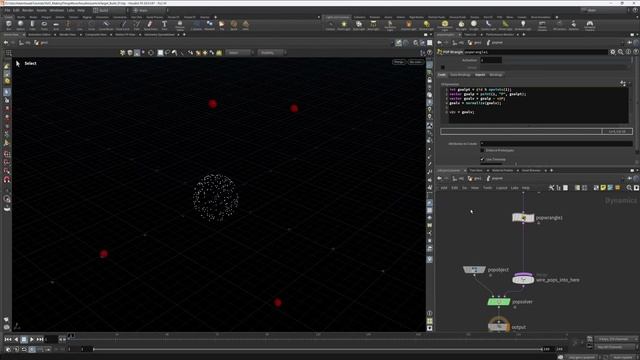Add an Area Light from the shelf
This screenshot has height=360, width=640.
tap(373, 25)
